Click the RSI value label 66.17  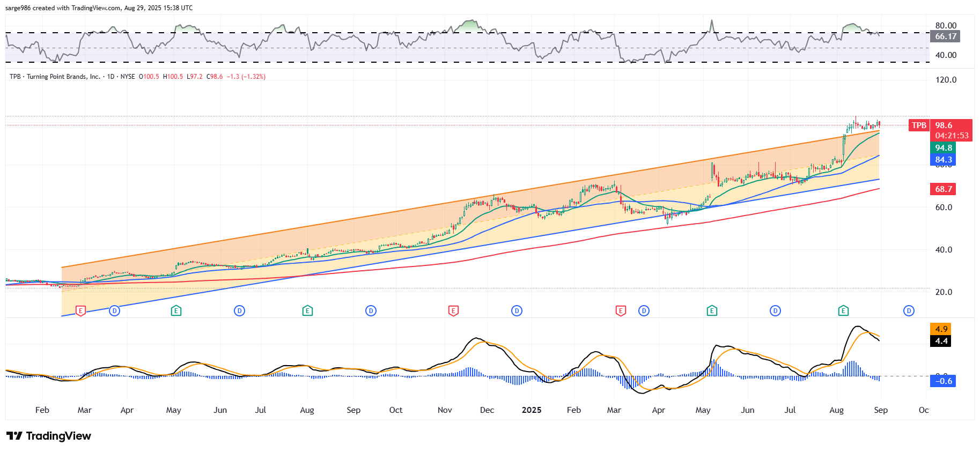pos(946,36)
